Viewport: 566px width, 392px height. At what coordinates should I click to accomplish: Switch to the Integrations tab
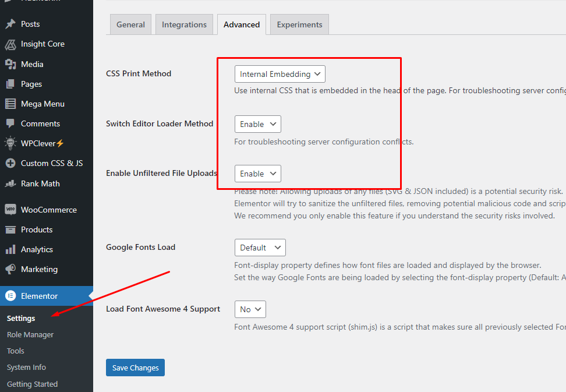184,24
